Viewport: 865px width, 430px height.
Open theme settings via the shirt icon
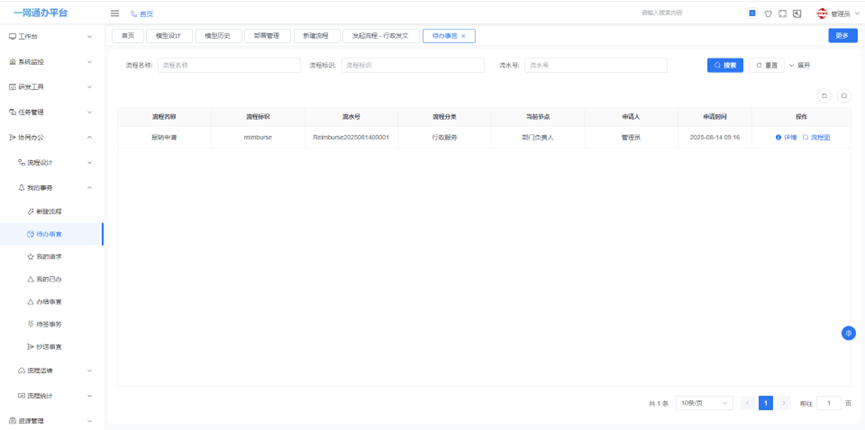[768, 14]
